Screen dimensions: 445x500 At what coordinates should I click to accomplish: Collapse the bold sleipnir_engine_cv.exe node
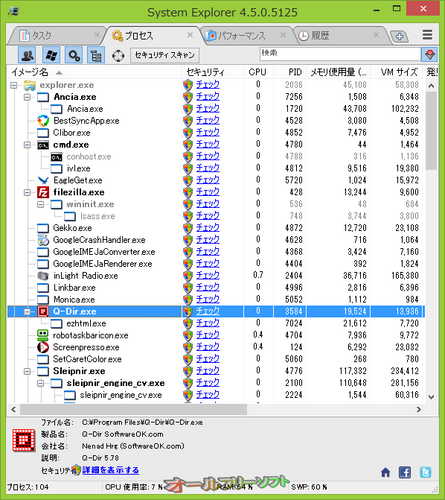coord(41,383)
